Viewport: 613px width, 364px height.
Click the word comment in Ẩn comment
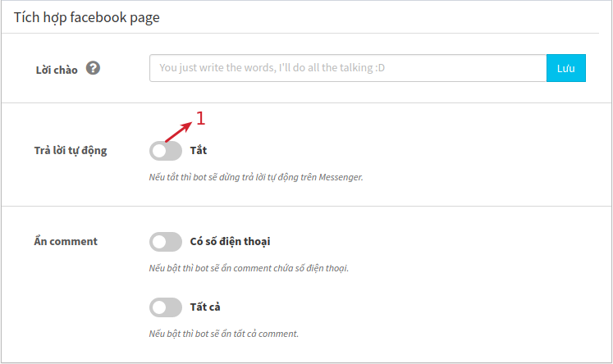click(74, 241)
